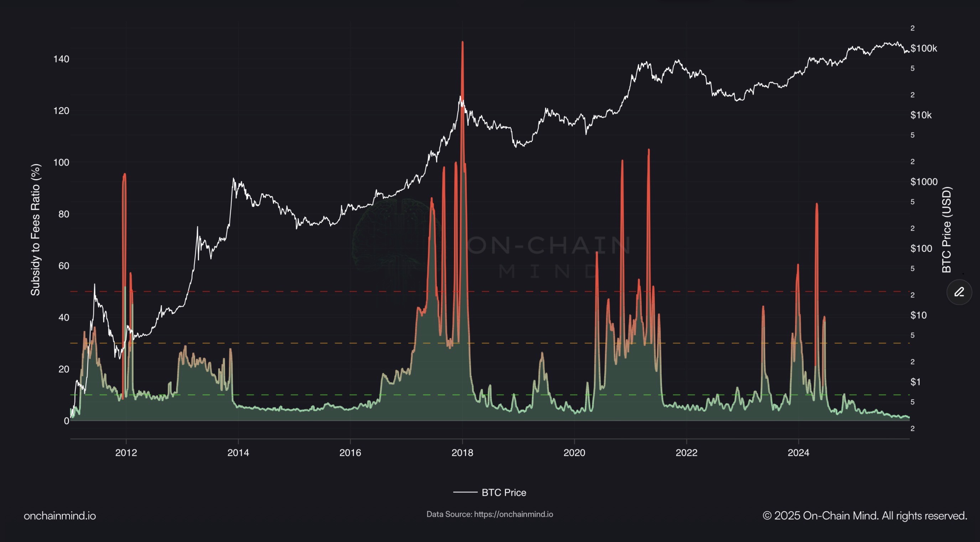This screenshot has width=980, height=542.
Task: Click the $100k right axis label
Action: [924, 48]
